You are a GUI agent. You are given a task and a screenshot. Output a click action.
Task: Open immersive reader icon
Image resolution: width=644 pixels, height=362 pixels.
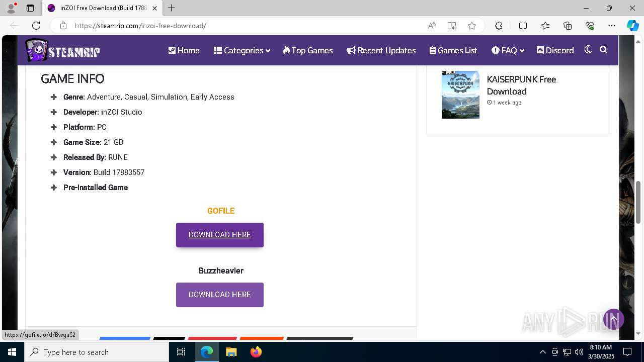452,26
